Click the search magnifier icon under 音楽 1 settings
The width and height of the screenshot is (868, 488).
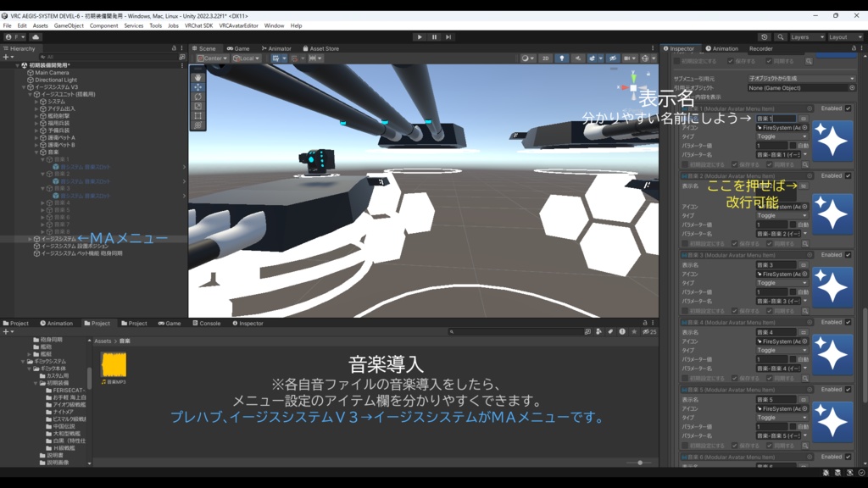click(806, 164)
